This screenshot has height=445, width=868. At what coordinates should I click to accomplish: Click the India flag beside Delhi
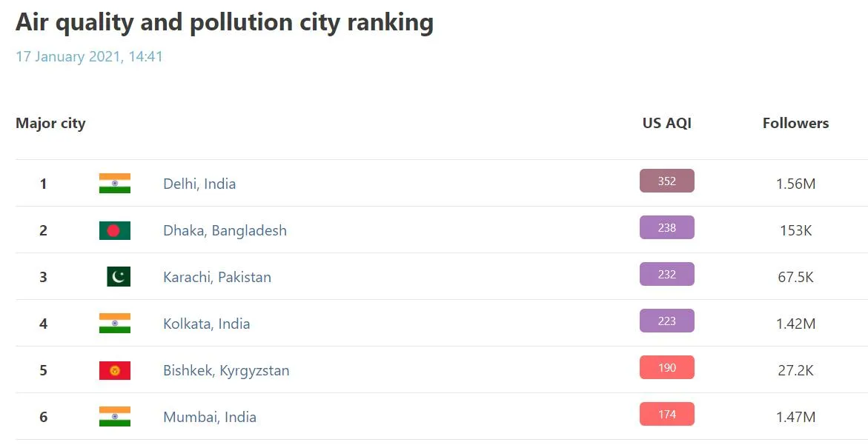click(x=115, y=184)
